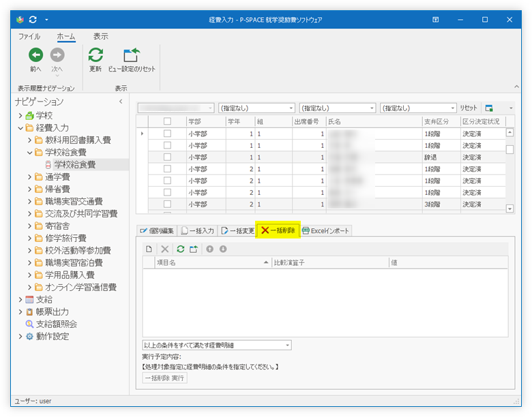Viewport: 532px width, 417px height.
Task: Click the delete X icon in the condition toolbar
Action: [x=165, y=249]
